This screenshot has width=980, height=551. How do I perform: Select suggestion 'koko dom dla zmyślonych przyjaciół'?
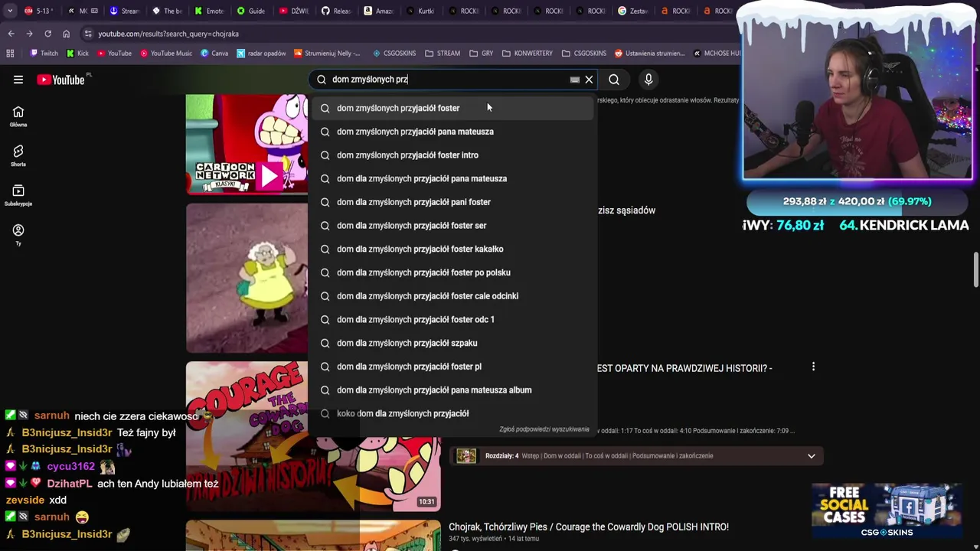[451, 413]
